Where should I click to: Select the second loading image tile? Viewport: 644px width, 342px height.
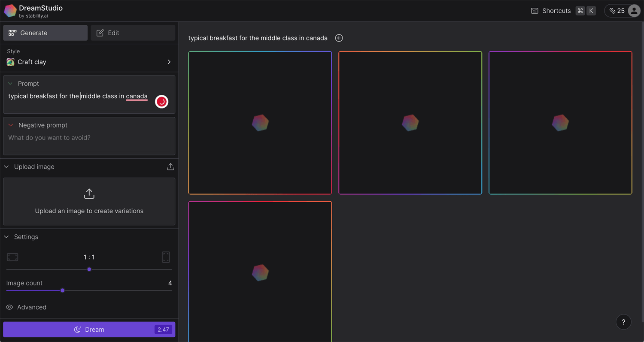(x=410, y=123)
